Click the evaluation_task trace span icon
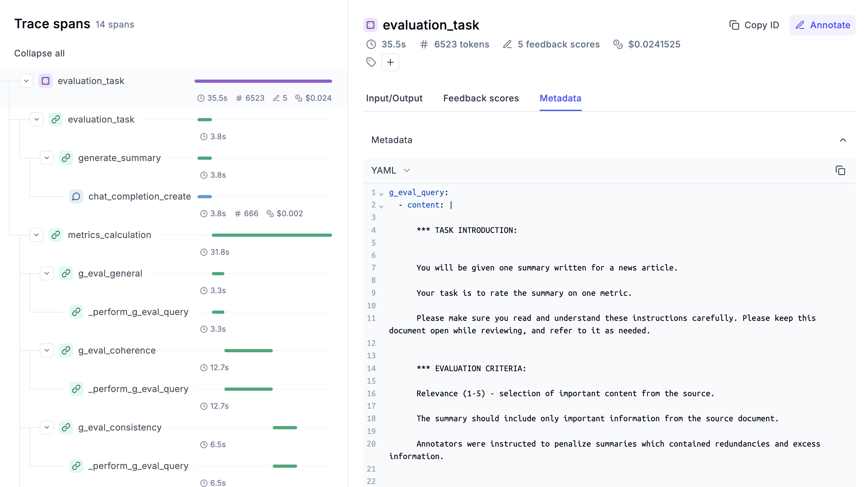This screenshot has width=868, height=487. pos(46,81)
